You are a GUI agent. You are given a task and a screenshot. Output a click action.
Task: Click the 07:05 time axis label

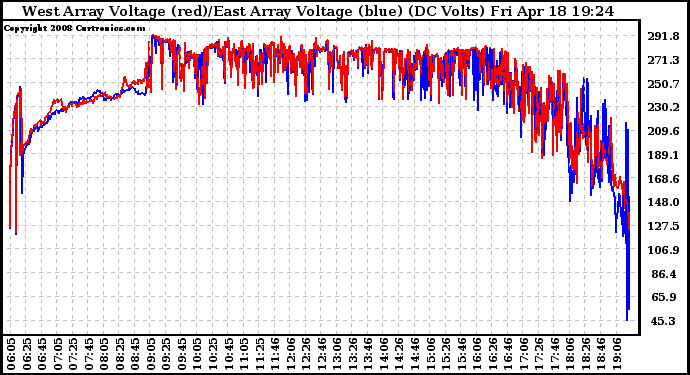(57, 354)
